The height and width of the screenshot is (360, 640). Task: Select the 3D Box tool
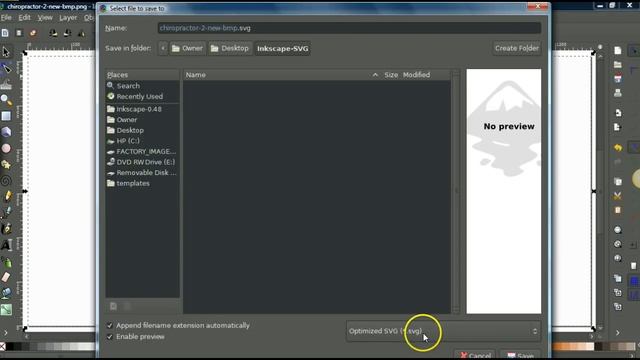coord(6,132)
